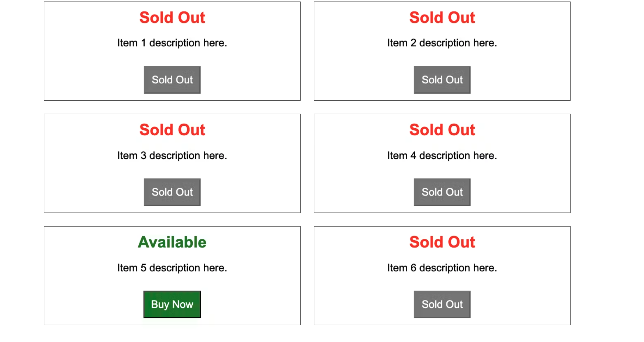The height and width of the screenshot is (342, 644).
Task: Select the "Item 6 description here." text
Action: click(442, 268)
